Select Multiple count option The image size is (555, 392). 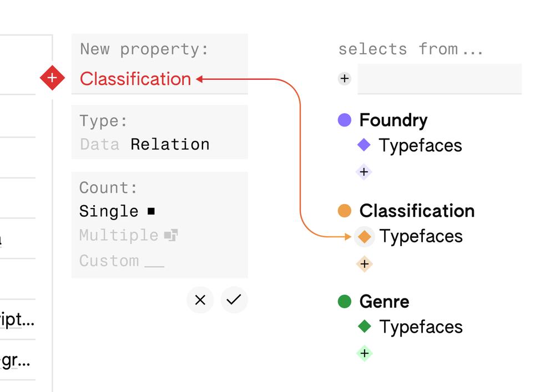[x=119, y=236]
